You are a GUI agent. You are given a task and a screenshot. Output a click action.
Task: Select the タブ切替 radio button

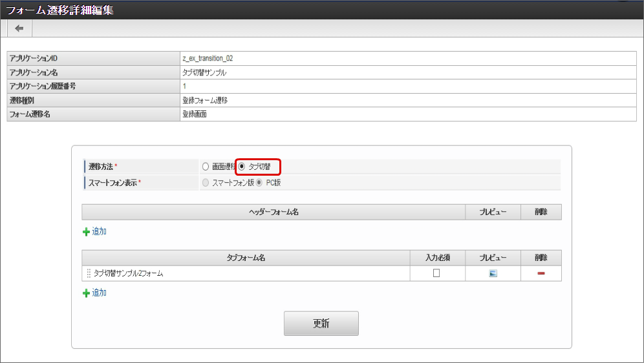pyautogui.click(x=242, y=167)
